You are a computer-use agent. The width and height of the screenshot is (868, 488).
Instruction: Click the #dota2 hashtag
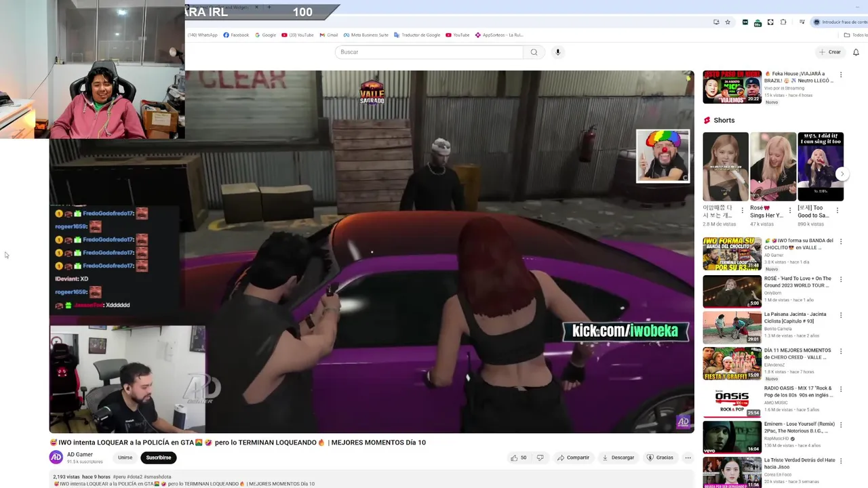point(134,477)
